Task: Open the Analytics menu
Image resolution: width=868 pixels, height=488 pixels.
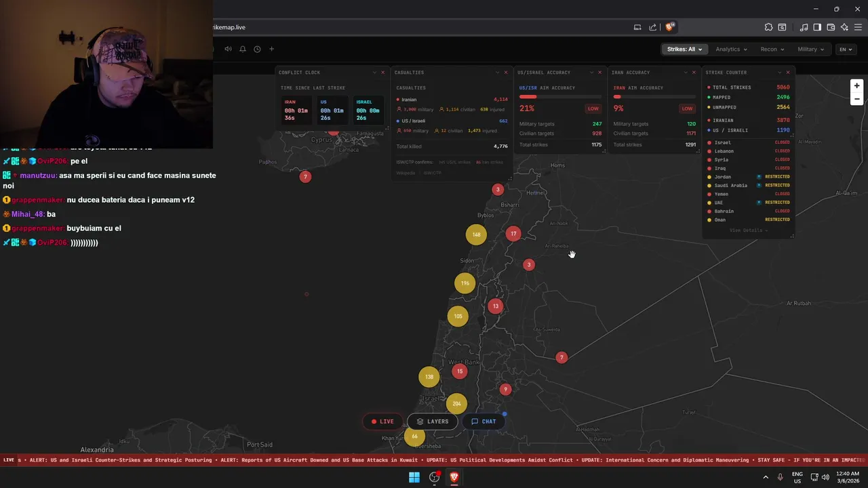Action: (x=731, y=49)
